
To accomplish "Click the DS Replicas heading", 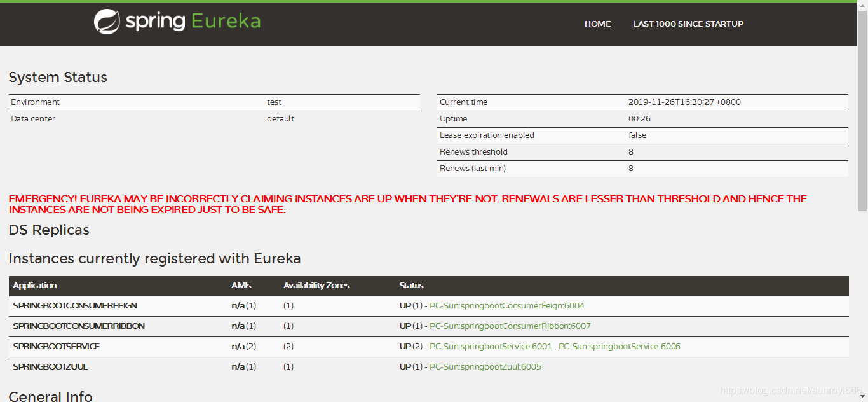I will [x=49, y=230].
